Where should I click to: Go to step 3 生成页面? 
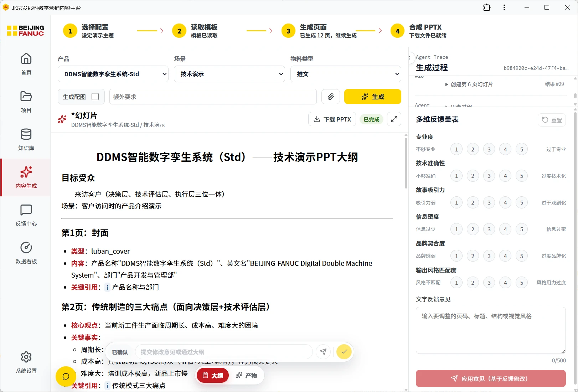(319, 31)
